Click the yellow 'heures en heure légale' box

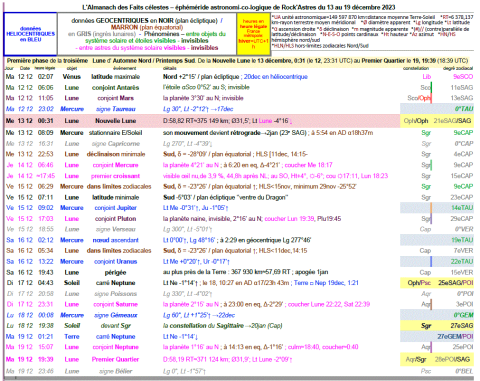(x=253, y=34)
